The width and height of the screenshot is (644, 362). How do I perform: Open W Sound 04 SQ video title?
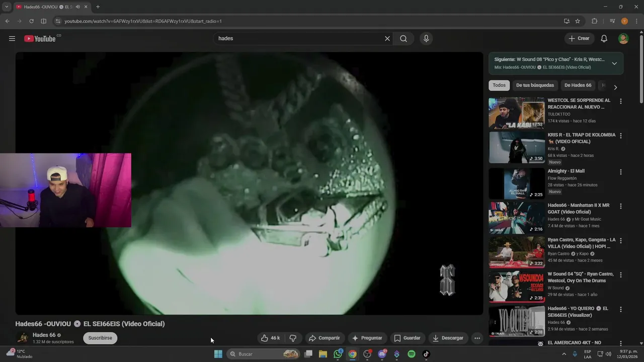581,278
